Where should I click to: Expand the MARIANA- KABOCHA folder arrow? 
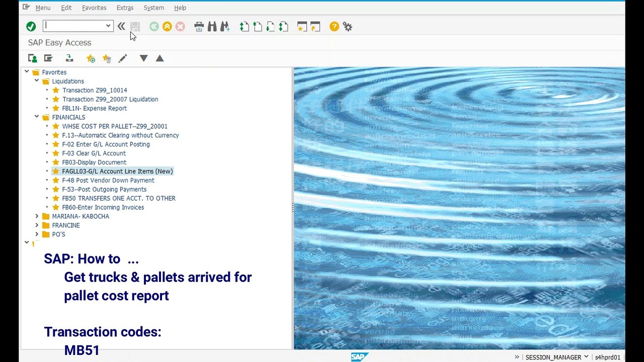37,216
